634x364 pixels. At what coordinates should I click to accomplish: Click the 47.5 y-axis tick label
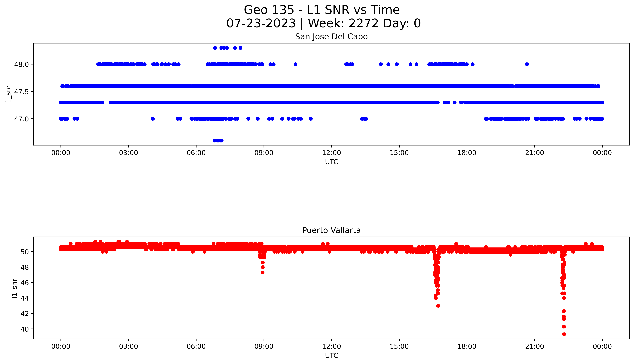21,92
